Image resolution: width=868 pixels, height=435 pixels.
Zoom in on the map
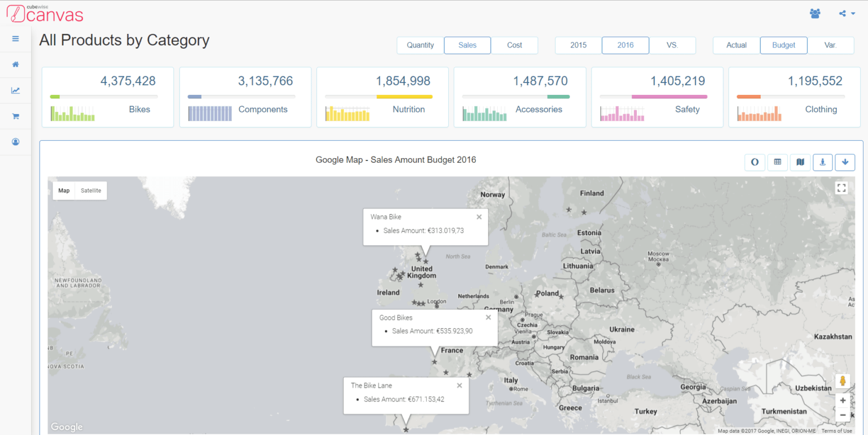tap(843, 401)
